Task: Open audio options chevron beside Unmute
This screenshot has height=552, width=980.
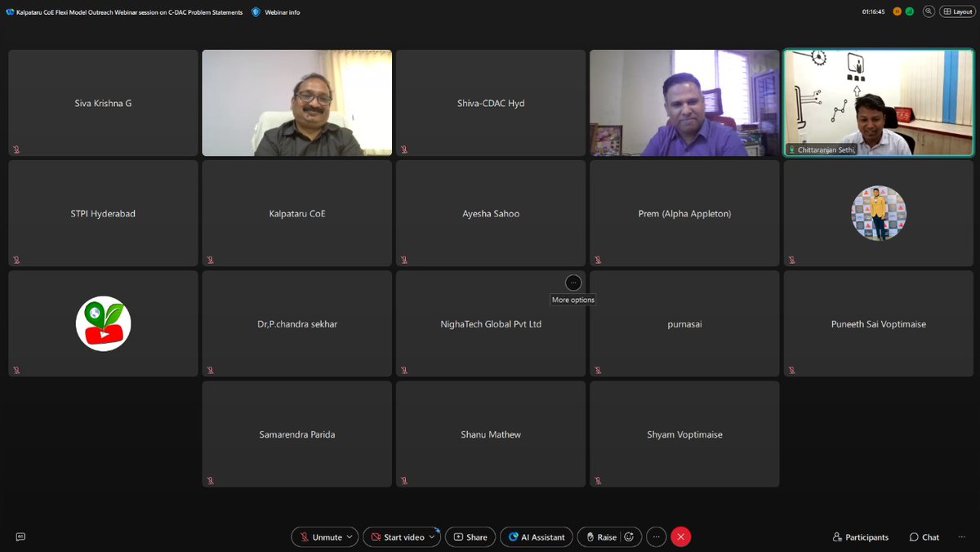Action: (x=350, y=536)
